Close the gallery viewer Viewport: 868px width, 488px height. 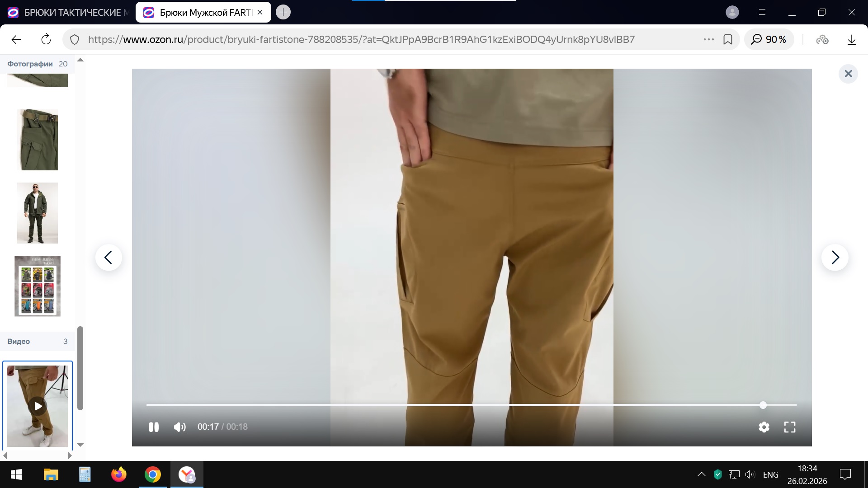click(x=848, y=74)
